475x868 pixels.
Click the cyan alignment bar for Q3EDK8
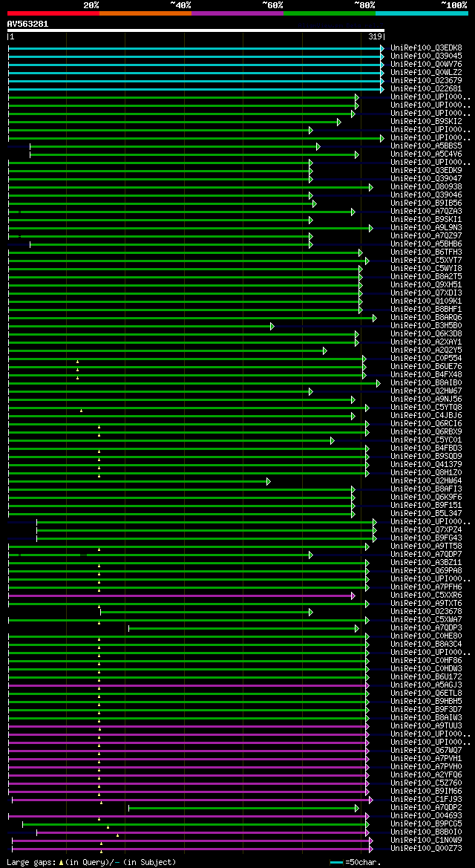(x=195, y=48)
